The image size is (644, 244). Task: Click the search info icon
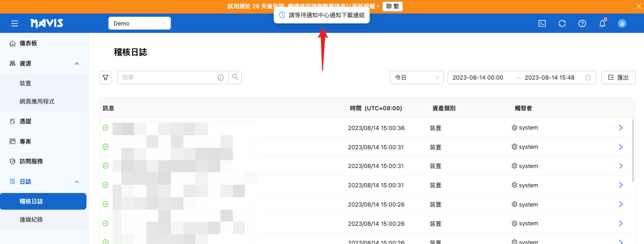click(x=220, y=78)
